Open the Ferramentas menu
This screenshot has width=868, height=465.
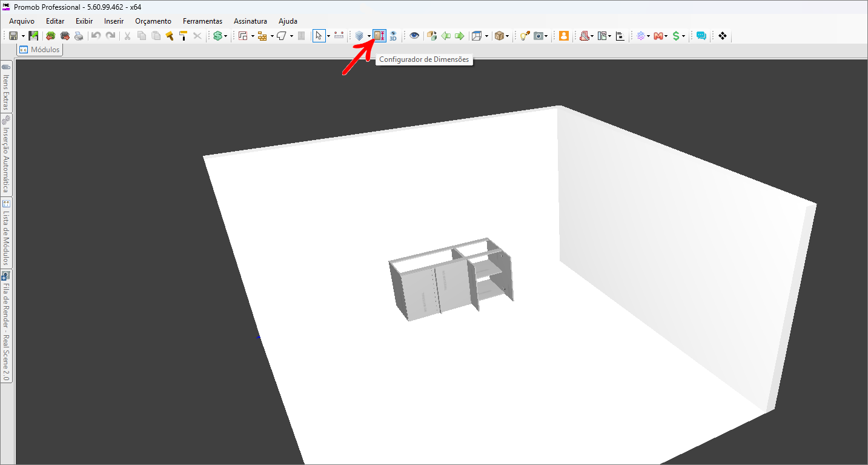[x=202, y=21]
